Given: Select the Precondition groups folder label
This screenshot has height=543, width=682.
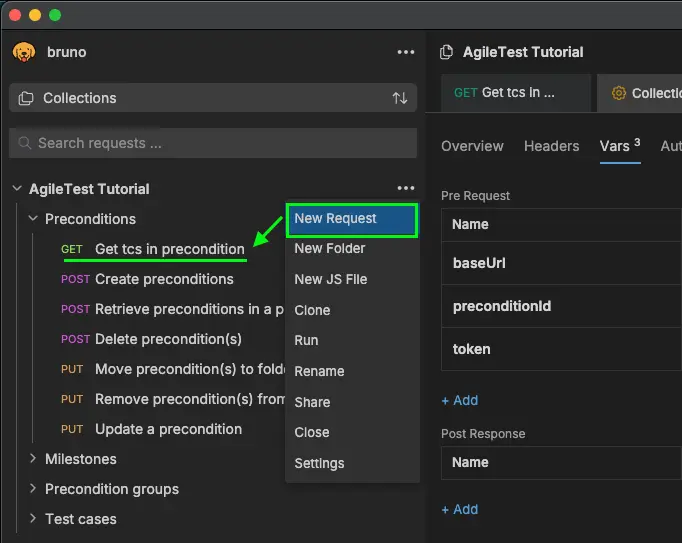Looking at the screenshot, I should coord(112,489).
